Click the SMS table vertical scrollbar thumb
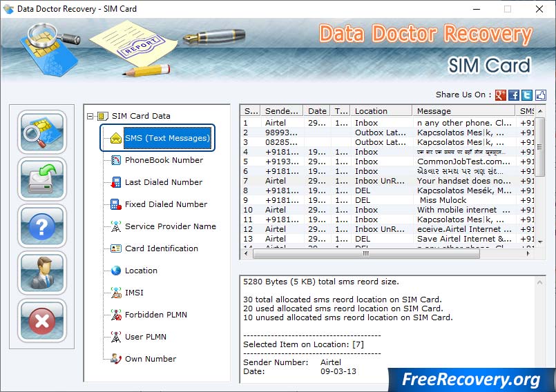 [x=539, y=147]
